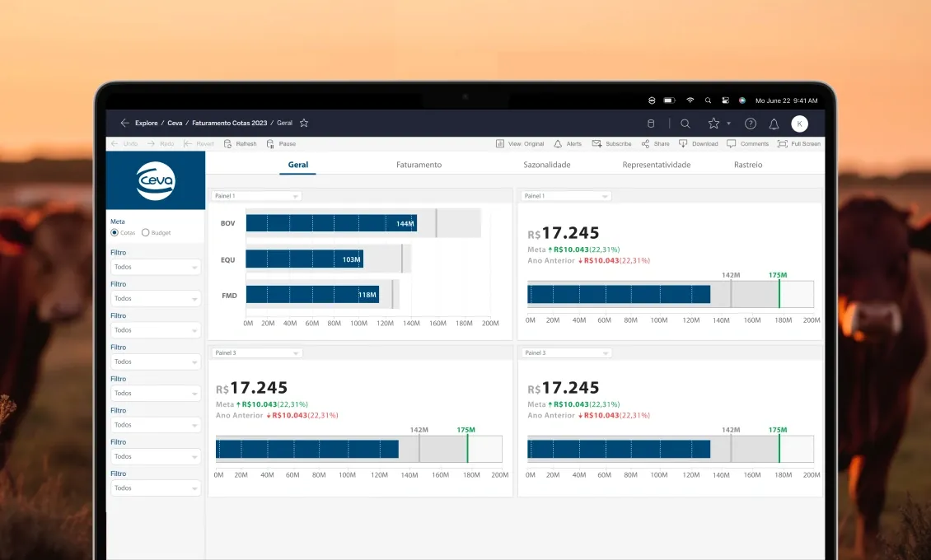Click the Siri icon in menu bar

click(x=742, y=100)
